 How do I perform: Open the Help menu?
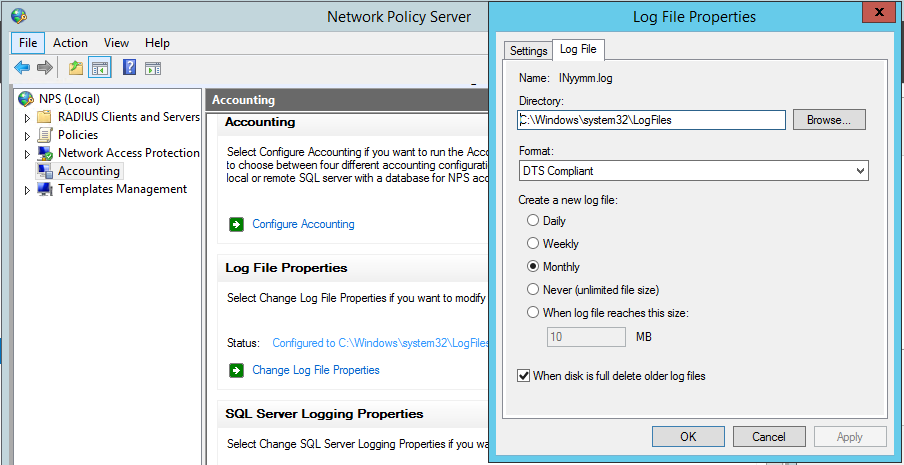[157, 43]
